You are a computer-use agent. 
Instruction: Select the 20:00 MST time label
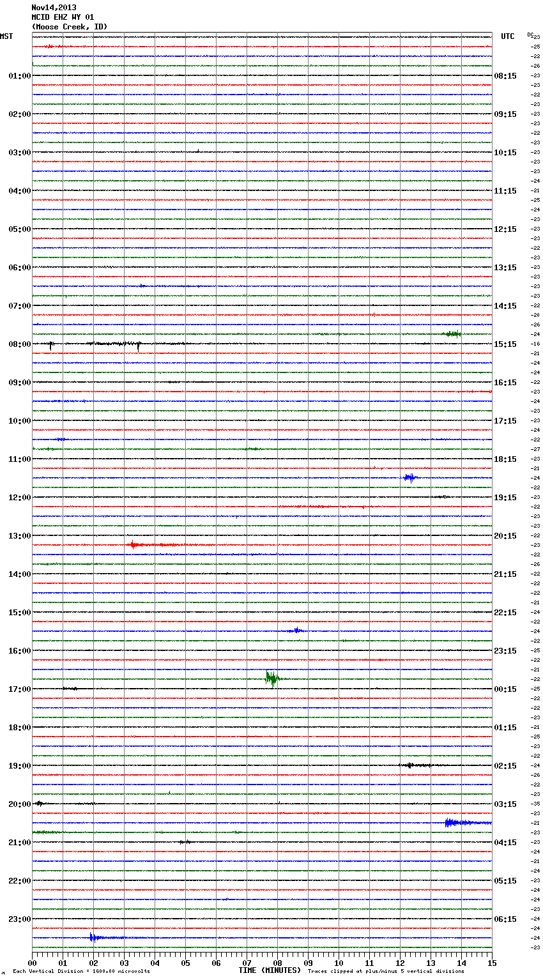click(19, 804)
